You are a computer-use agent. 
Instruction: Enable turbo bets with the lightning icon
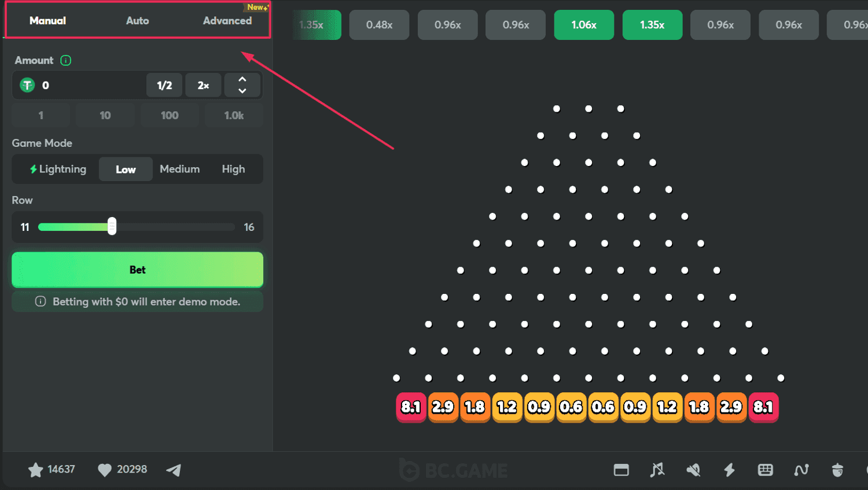pos(729,470)
